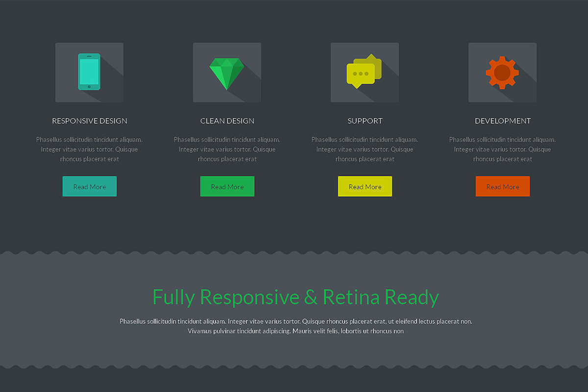The height and width of the screenshot is (392, 588).
Task: Click the teal smartphone icon
Action: [x=89, y=72]
